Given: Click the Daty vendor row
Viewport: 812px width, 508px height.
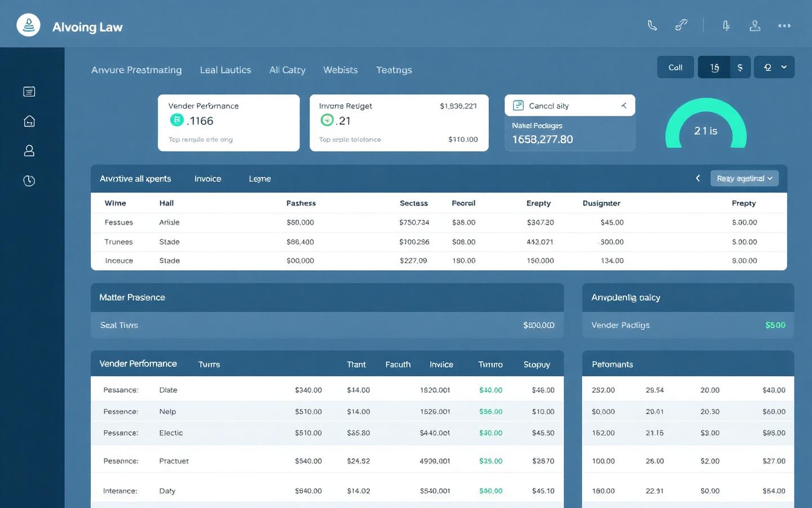Looking at the screenshot, I should pos(327,491).
